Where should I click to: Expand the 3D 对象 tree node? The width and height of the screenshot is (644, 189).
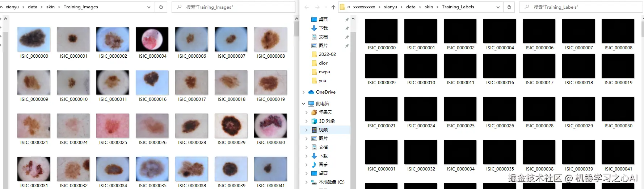[306, 121]
